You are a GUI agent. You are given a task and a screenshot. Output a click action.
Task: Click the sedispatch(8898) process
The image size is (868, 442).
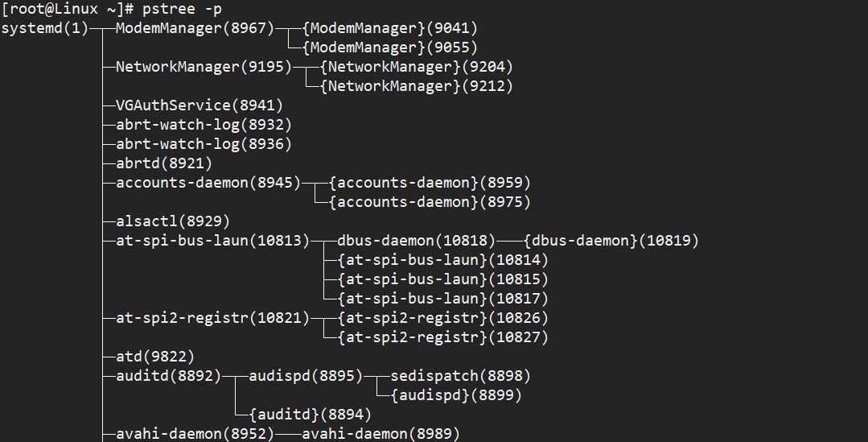tap(461, 376)
